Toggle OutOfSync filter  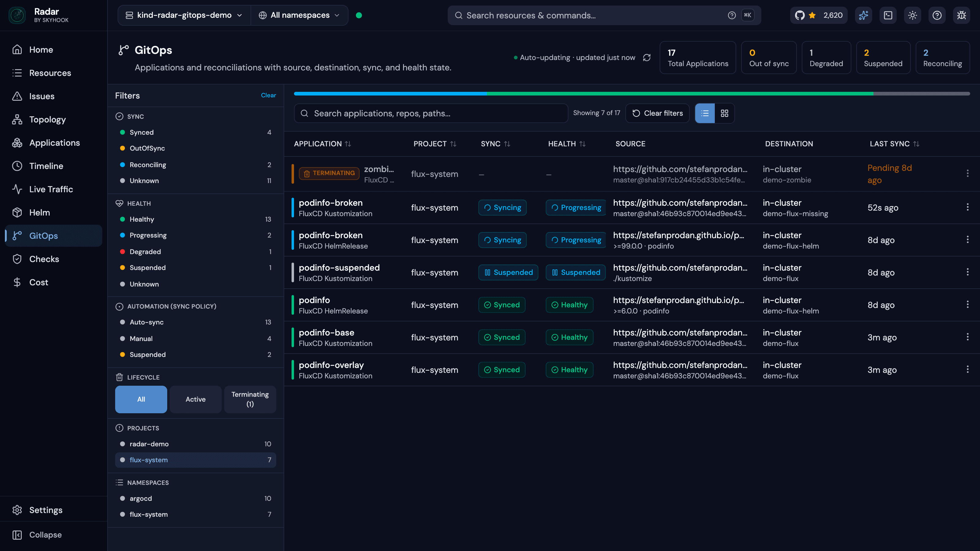[196, 148]
